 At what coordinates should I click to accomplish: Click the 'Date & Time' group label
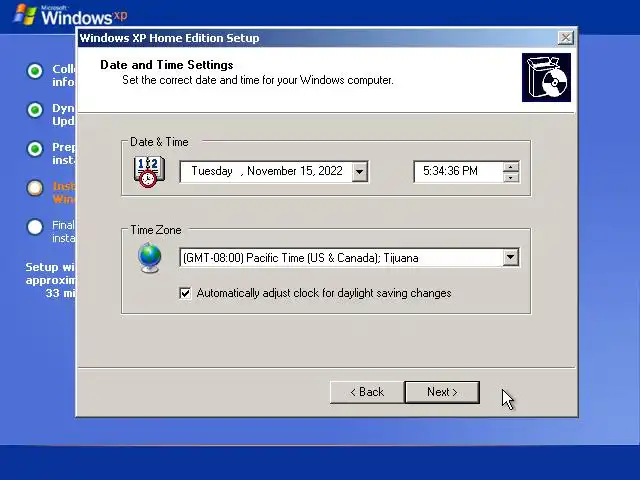click(x=159, y=142)
